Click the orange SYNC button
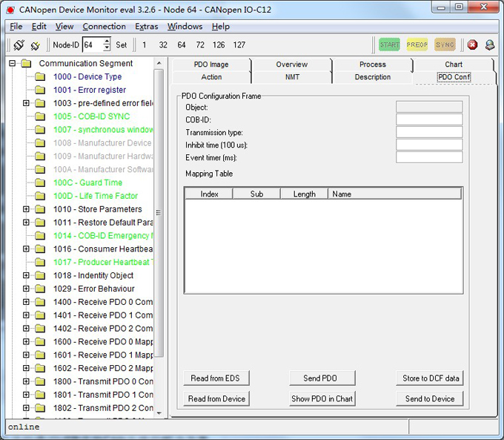Viewport: 504px width, 440px height. (445, 45)
